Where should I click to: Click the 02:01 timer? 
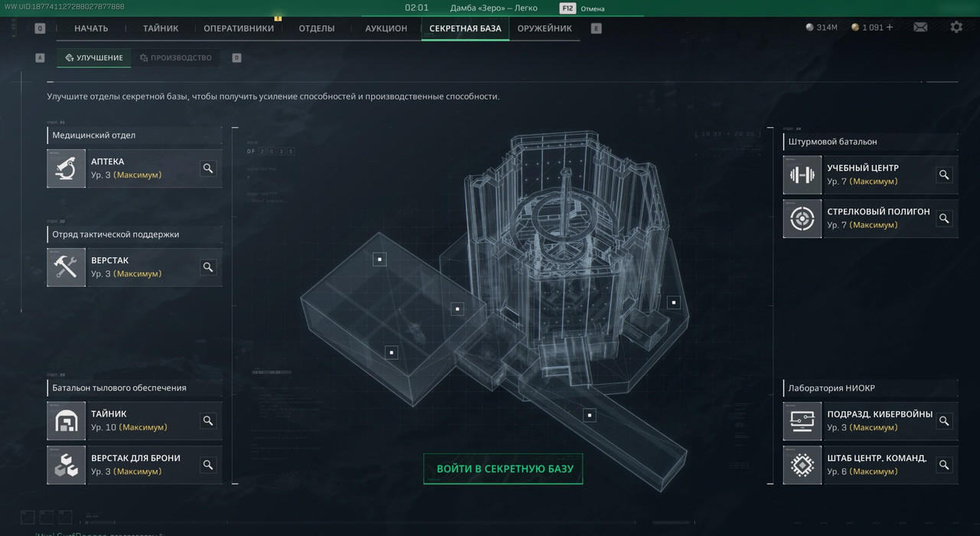[416, 8]
